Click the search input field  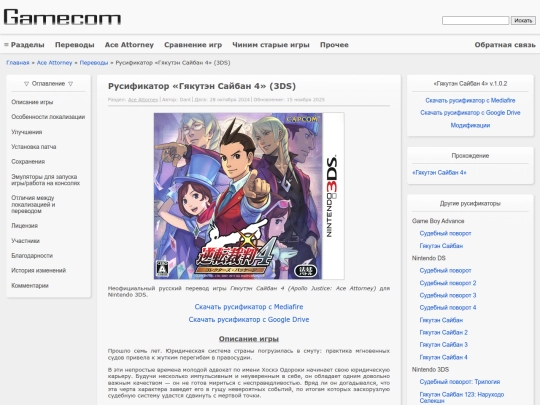click(475, 21)
